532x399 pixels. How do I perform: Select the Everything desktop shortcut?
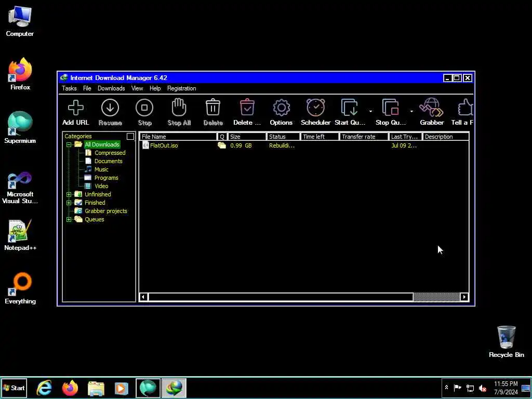pos(20,288)
